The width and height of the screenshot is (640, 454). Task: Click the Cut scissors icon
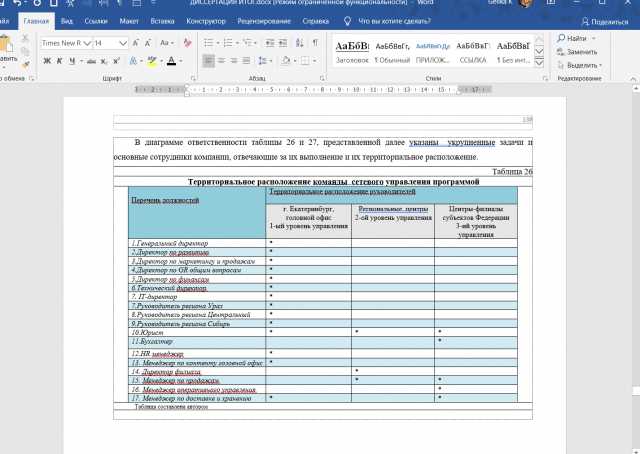pyautogui.click(x=25, y=38)
